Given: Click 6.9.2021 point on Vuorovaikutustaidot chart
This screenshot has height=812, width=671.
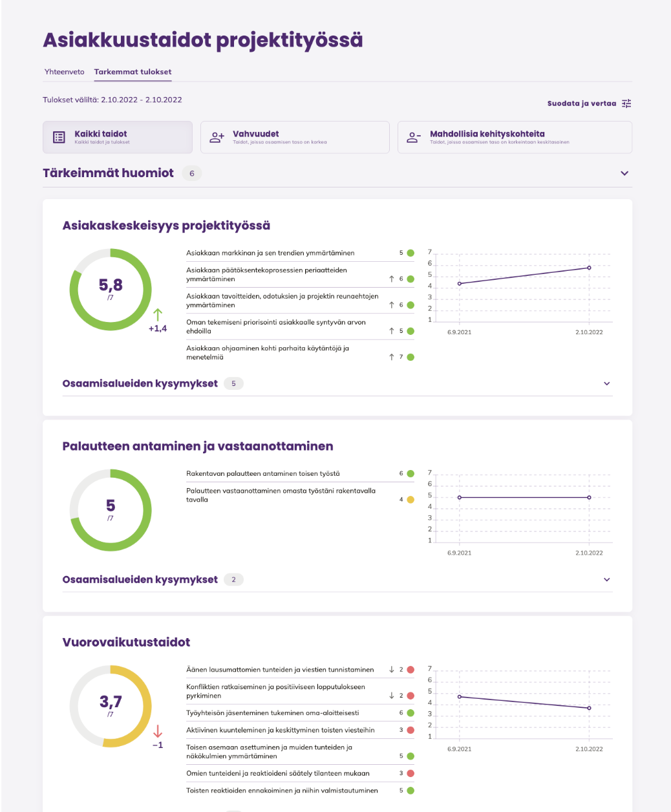Looking at the screenshot, I should (x=460, y=696).
